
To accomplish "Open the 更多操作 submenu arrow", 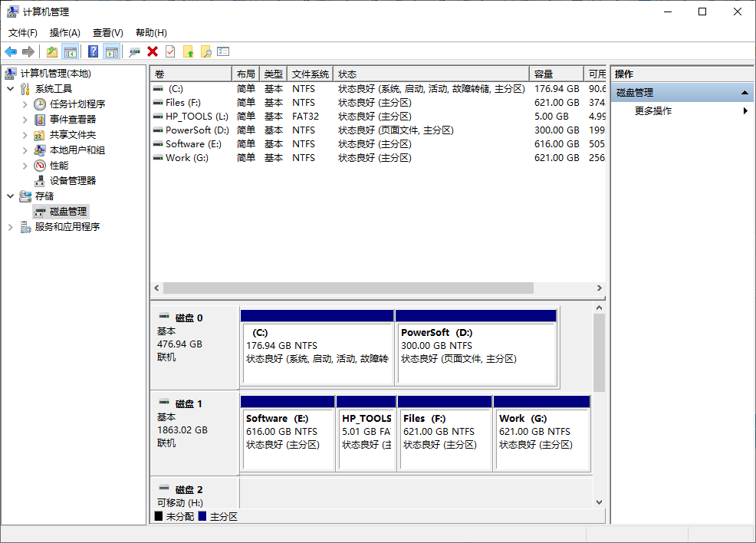I will point(745,111).
